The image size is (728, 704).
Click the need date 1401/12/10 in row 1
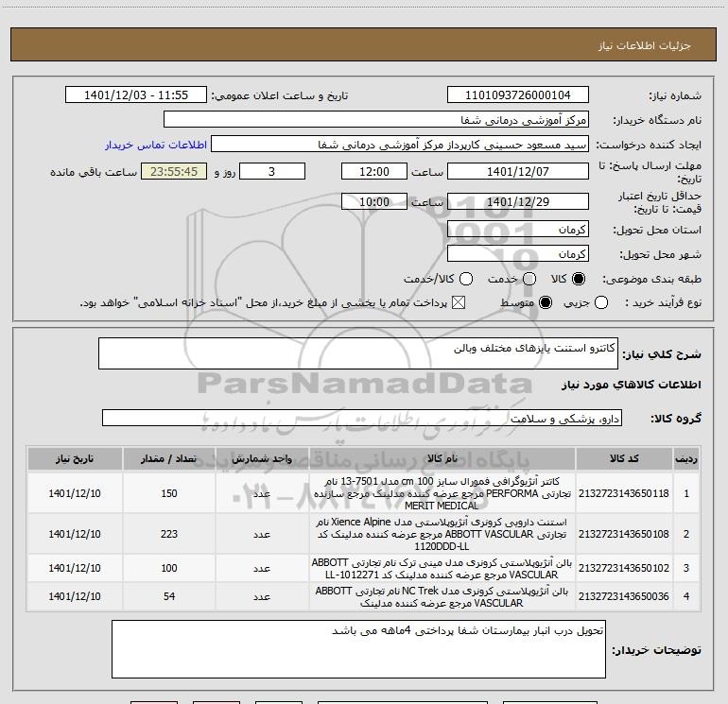75,493
